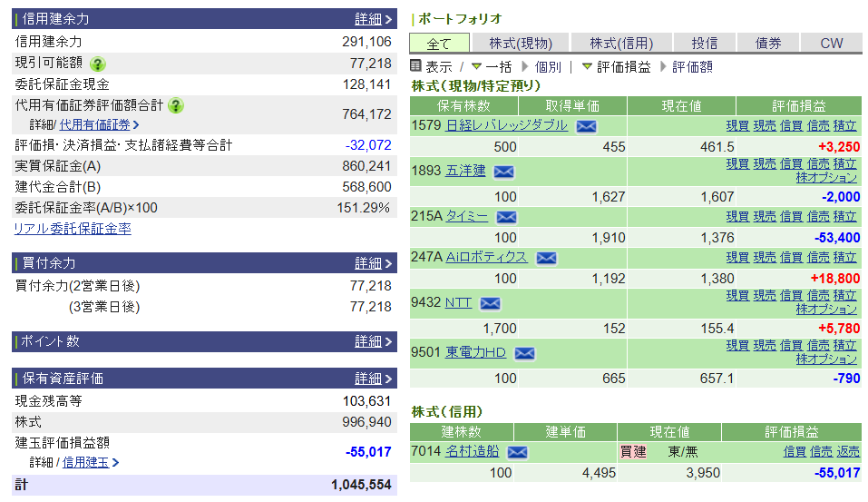Click the mail icon beside 東電力HD
868x502 pixels.
[x=524, y=353]
